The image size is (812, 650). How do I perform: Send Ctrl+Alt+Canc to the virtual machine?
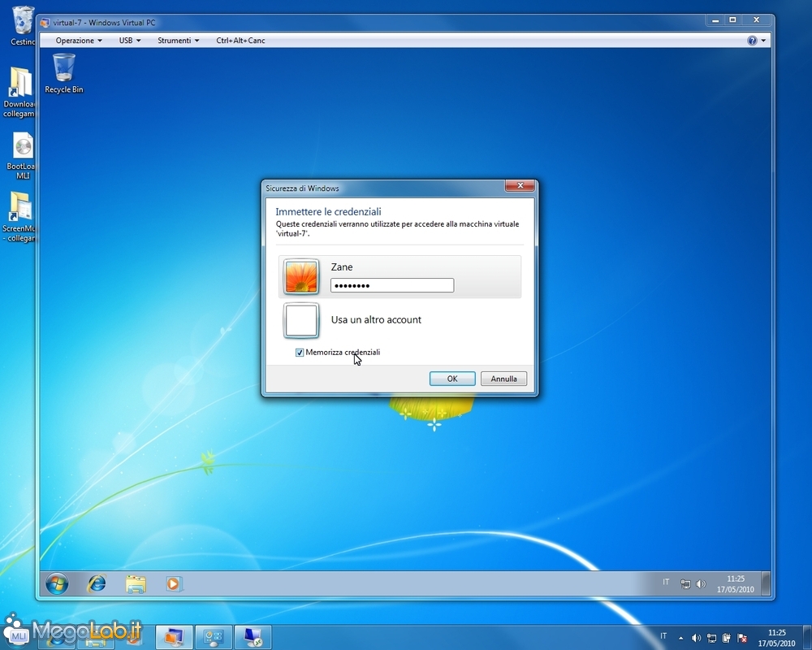point(240,41)
